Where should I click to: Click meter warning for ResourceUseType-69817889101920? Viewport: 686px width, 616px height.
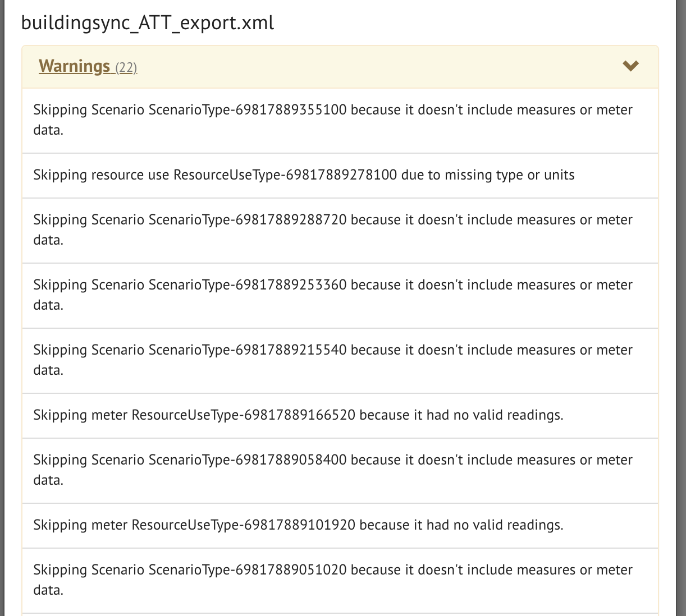coord(299,525)
